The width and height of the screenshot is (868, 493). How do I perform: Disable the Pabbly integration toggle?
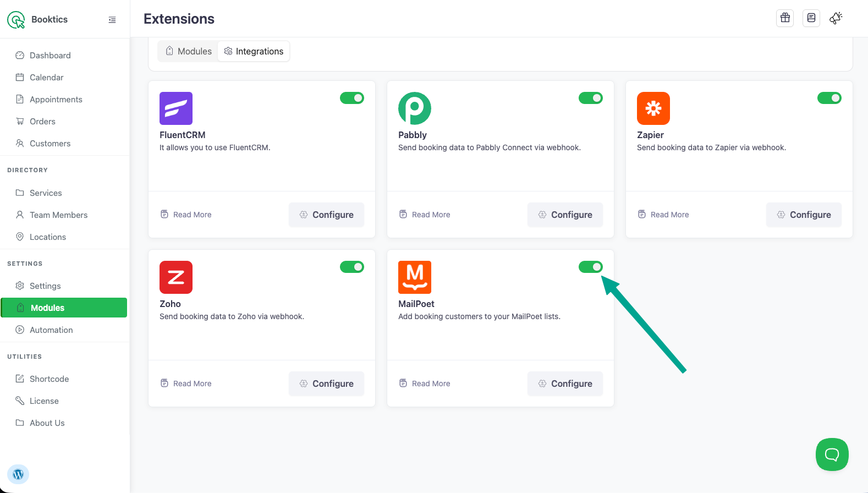[x=591, y=98]
